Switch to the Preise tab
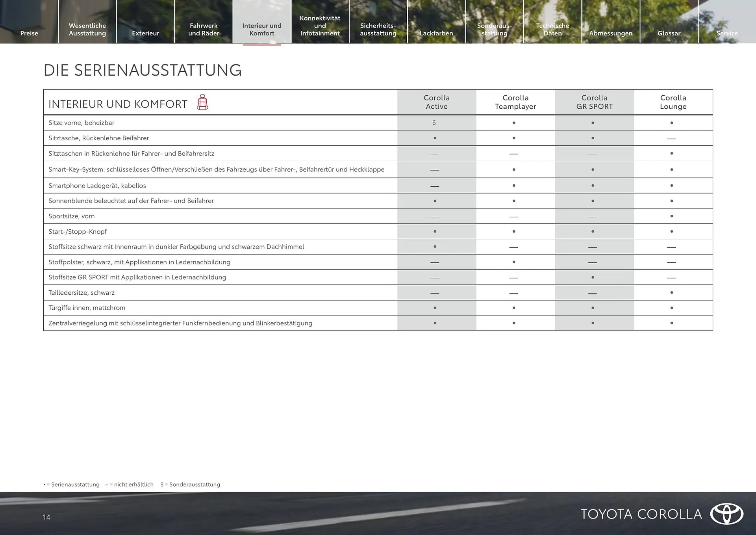756x535 pixels. (x=29, y=33)
